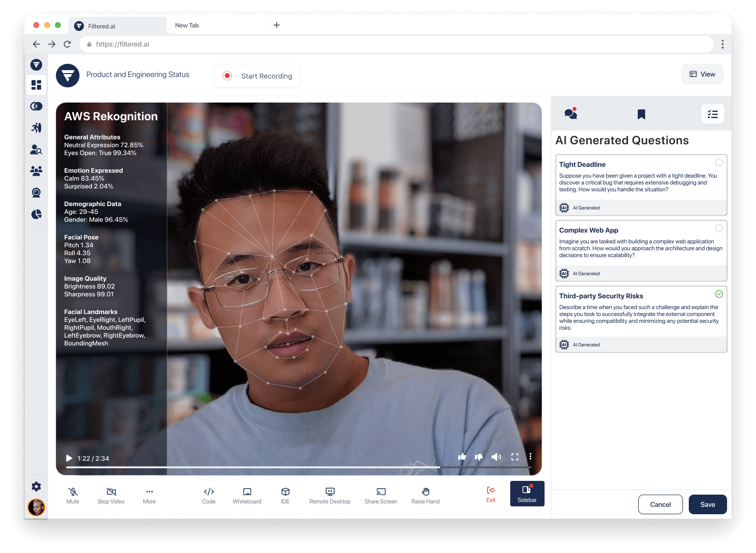756x553 pixels.
Task: Give thumbs up on video
Action: click(462, 457)
